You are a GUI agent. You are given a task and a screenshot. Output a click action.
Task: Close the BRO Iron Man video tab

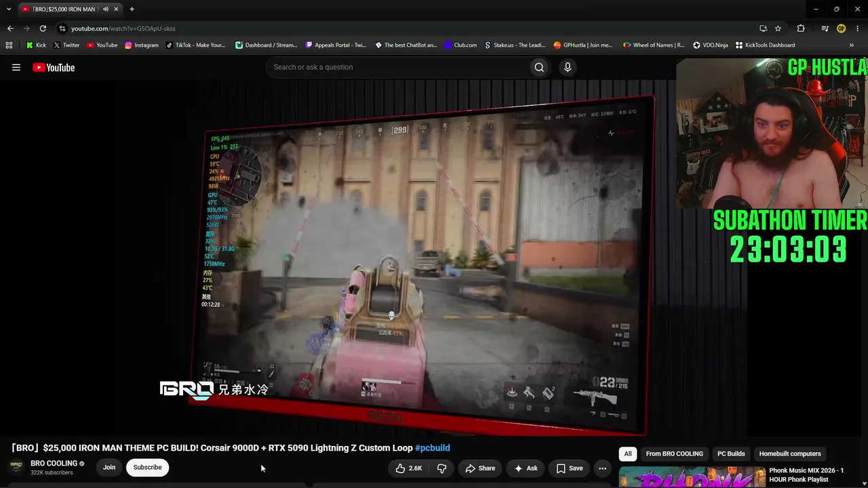(116, 9)
